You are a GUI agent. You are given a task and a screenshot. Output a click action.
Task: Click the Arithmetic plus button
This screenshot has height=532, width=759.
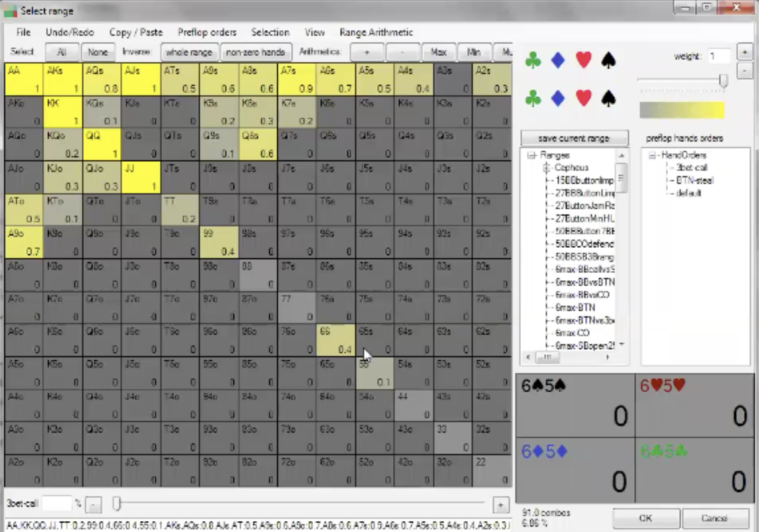point(367,52)
